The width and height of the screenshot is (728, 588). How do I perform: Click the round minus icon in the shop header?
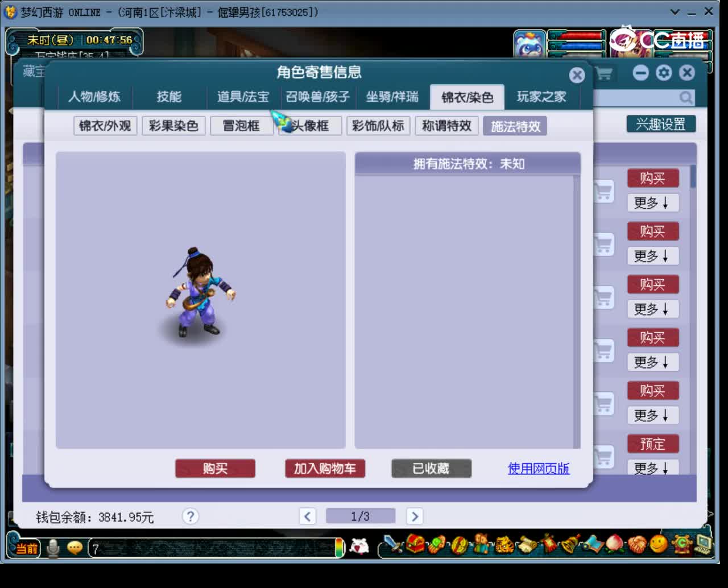640,73
